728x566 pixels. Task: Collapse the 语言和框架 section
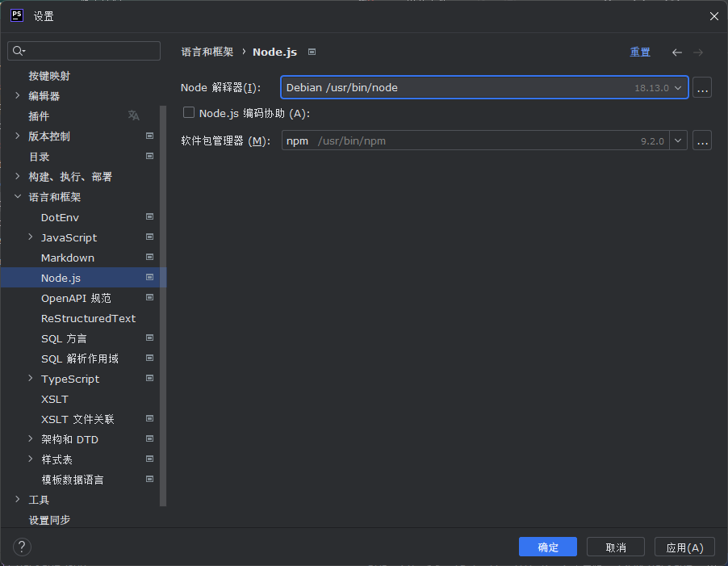click(18, 196)
